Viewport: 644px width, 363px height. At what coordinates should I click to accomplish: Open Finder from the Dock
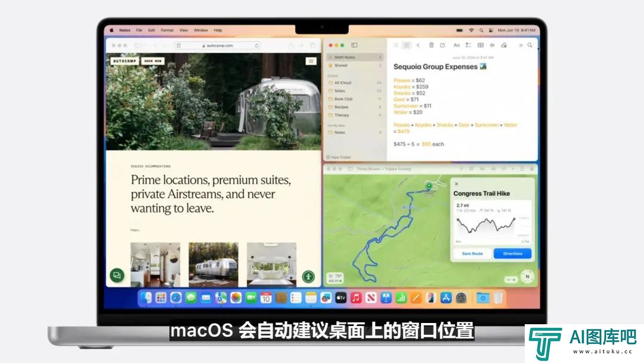pos(146,298)
